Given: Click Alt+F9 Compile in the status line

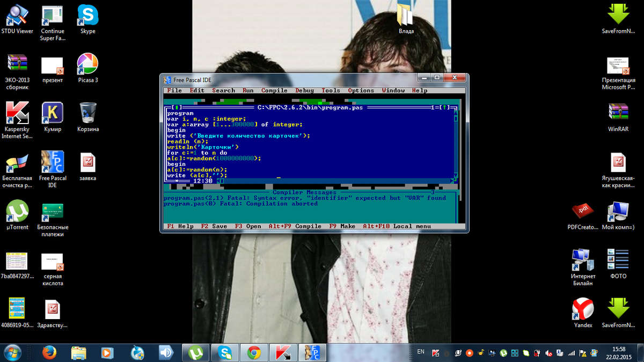Looking at the screenshot, I should pyautogui.click(x=295, y=226).
